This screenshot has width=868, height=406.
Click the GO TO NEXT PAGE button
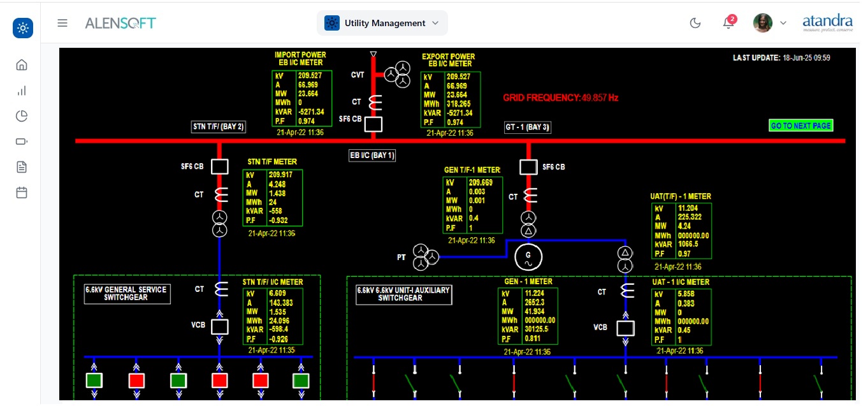click(x=800, y=126)
